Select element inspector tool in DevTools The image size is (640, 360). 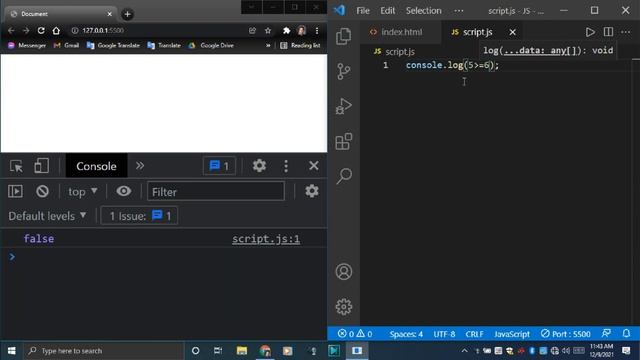16,166
